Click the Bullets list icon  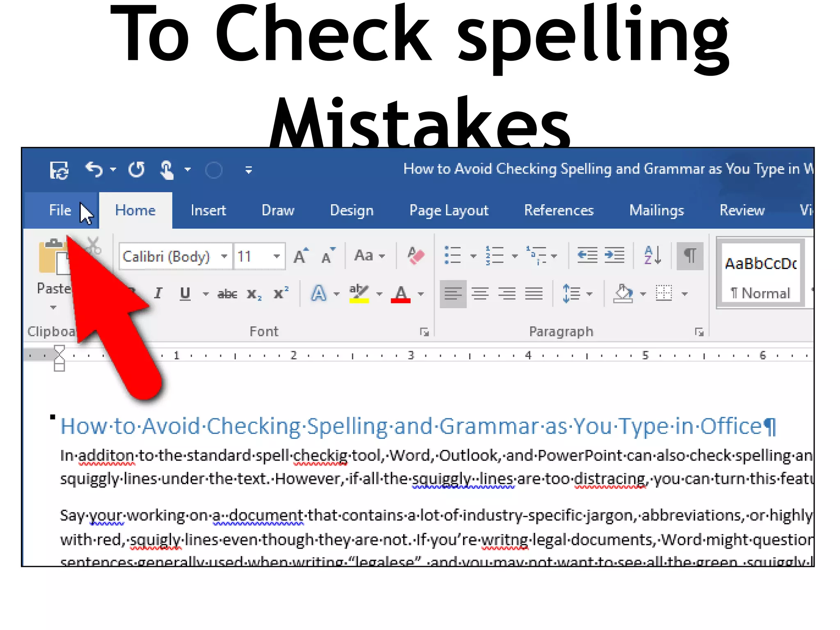[453, 255]
